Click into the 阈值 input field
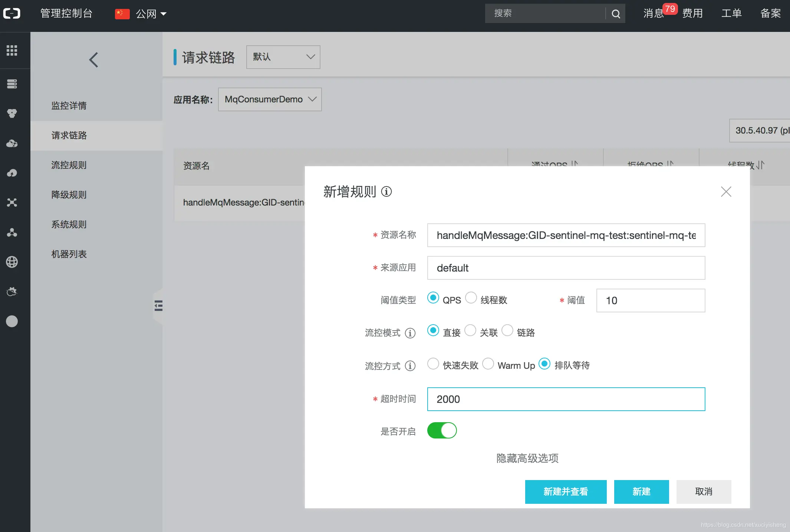Viewport: 790px width, 532px height. tap(650, 301)
